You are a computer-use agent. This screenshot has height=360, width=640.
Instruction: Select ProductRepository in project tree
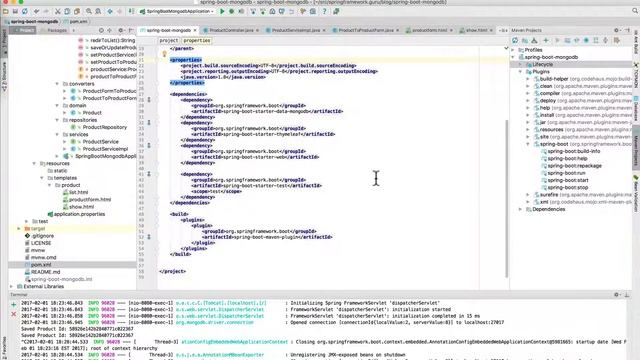point(105,127)
